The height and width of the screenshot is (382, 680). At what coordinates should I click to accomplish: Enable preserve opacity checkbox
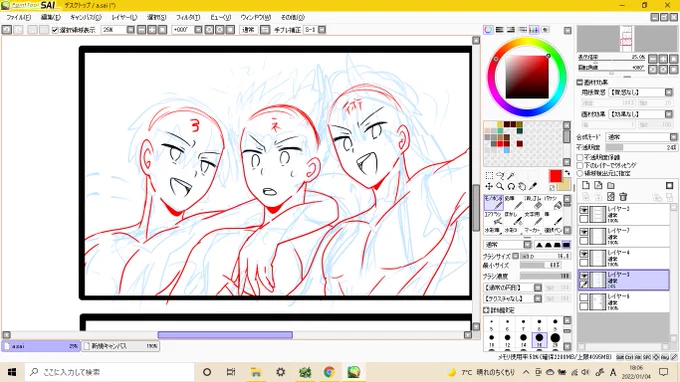(580, 157)
